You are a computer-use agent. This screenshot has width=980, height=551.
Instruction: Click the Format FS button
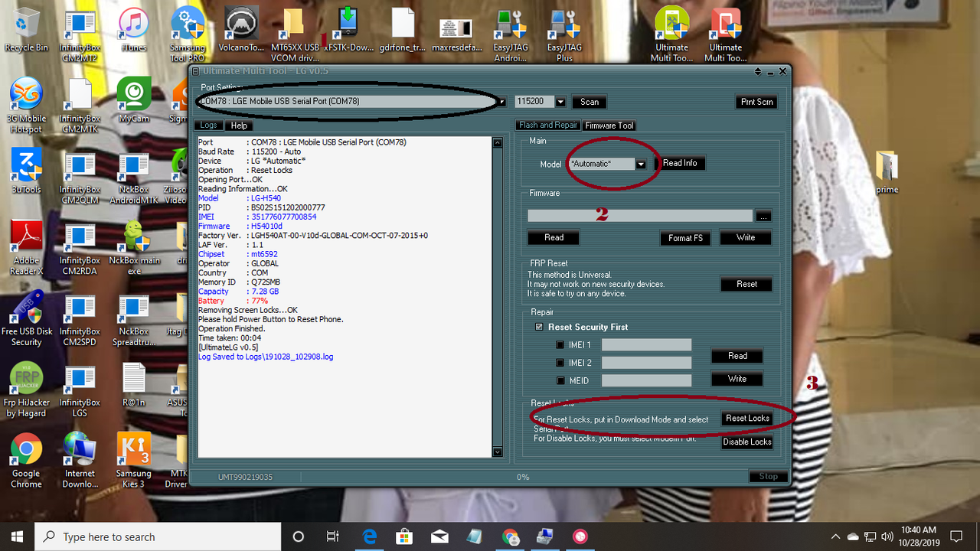[685, 238]
